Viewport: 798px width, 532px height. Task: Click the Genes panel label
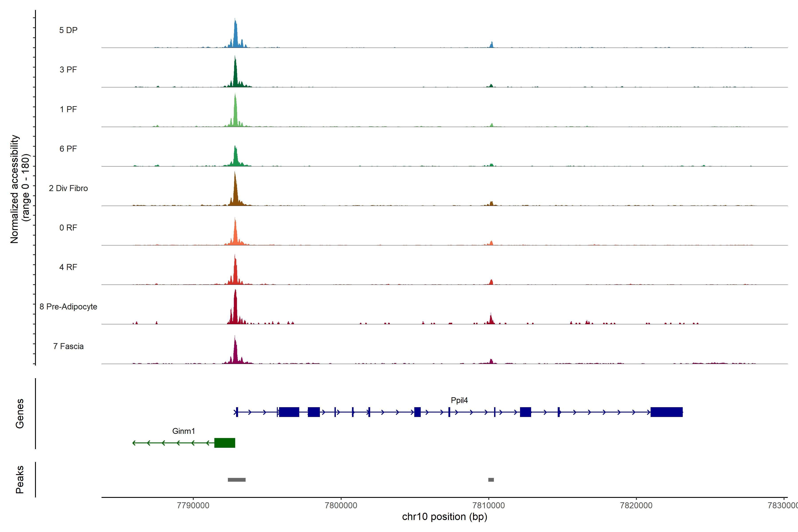pyautogui.click(x=20, y=414)
